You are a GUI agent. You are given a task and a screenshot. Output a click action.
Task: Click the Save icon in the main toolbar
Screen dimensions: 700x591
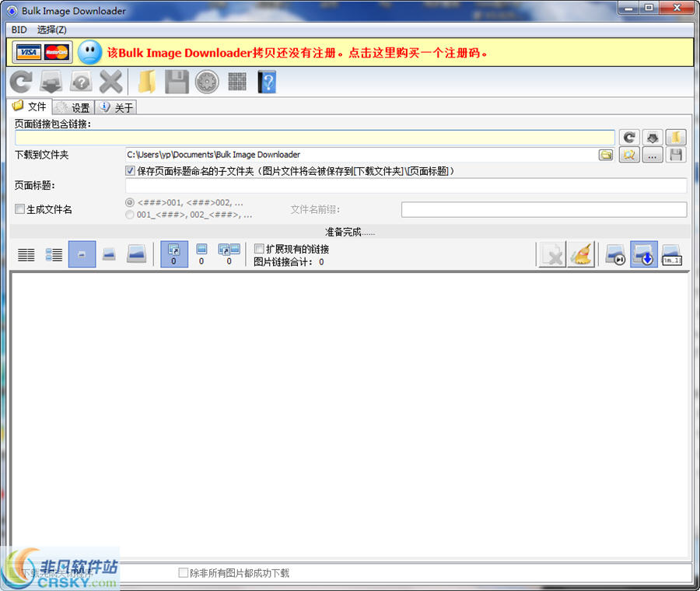coord(176,82)
